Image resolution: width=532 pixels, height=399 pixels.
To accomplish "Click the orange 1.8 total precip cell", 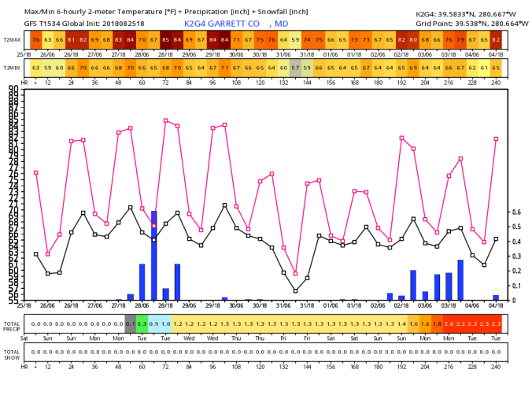I will click(437, 324).
